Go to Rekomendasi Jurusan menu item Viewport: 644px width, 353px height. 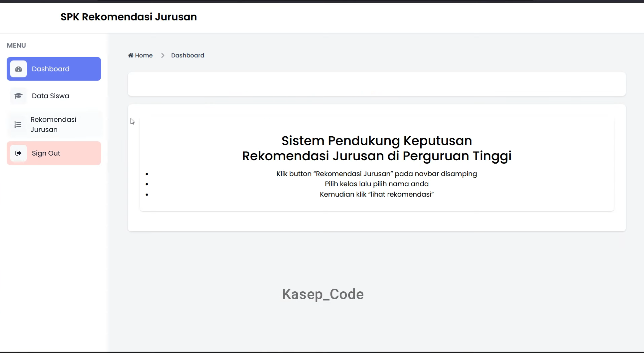54,124
